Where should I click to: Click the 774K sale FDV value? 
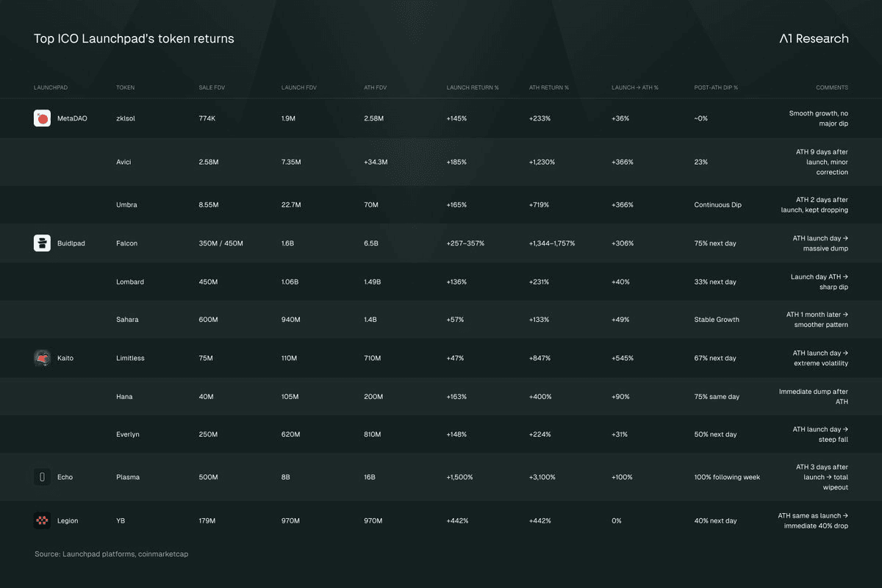point(207,118)
